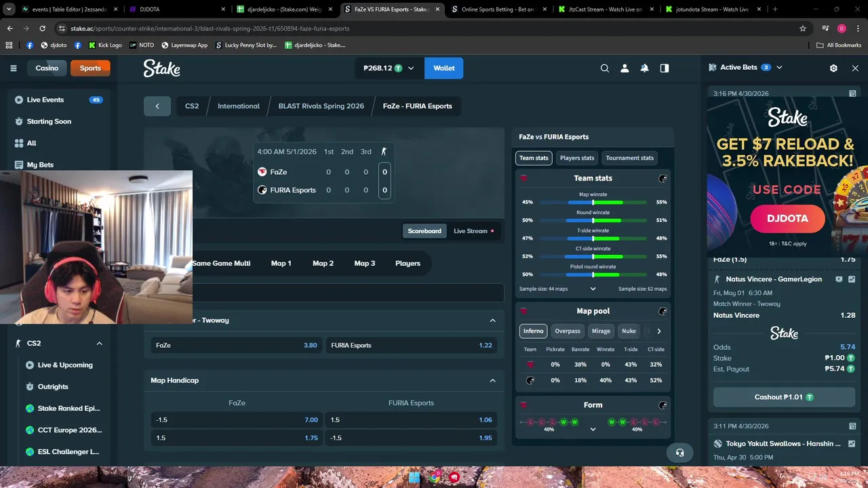The height and width of the screenshot is (488, 868).
Task: Open the hamburger sidebar menu
Action: click(13, 68)
